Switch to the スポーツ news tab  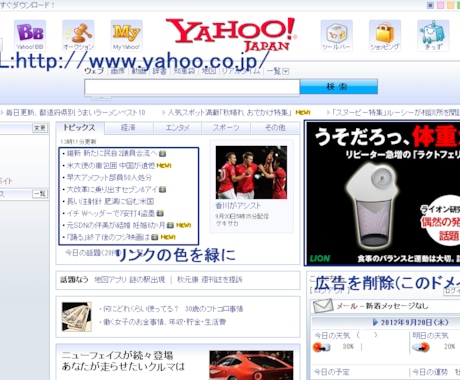(x=226, y=128)
